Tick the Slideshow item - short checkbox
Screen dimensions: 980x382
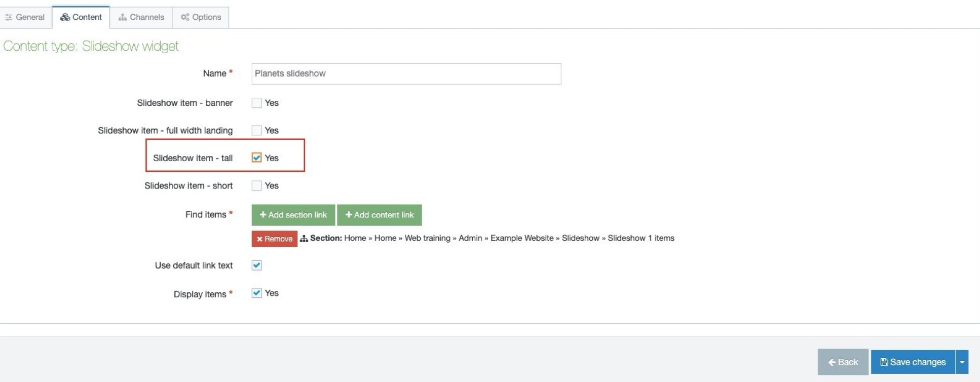pos(257,186)
